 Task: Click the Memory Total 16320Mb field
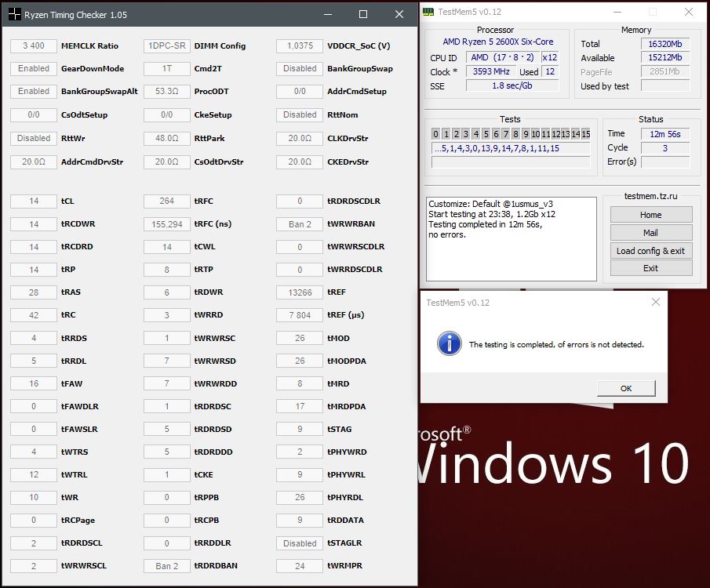pos(665,43)
